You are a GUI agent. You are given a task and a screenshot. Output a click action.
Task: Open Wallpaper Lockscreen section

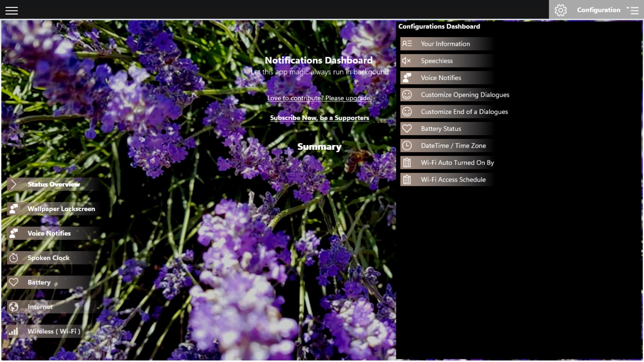(x=61, y=209)
